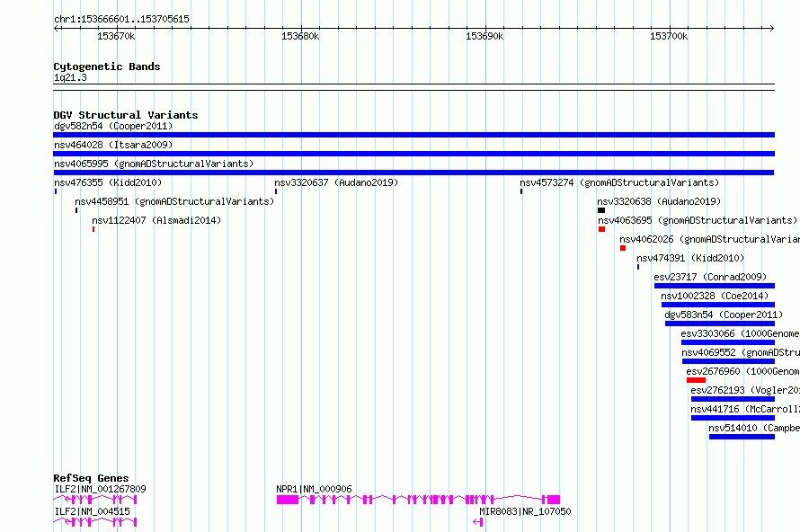Select nsv4069552 gnomAD variant label

pos(741,352)
